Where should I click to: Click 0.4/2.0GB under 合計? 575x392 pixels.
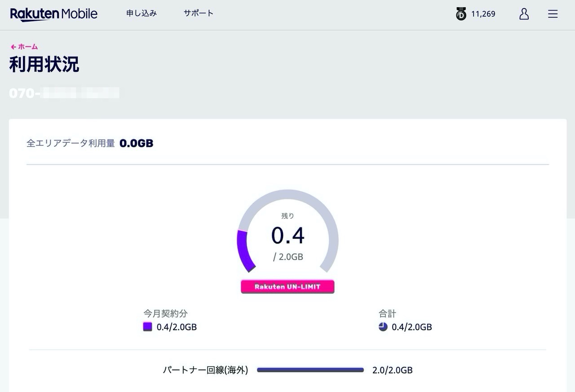[x=412, y=327]
